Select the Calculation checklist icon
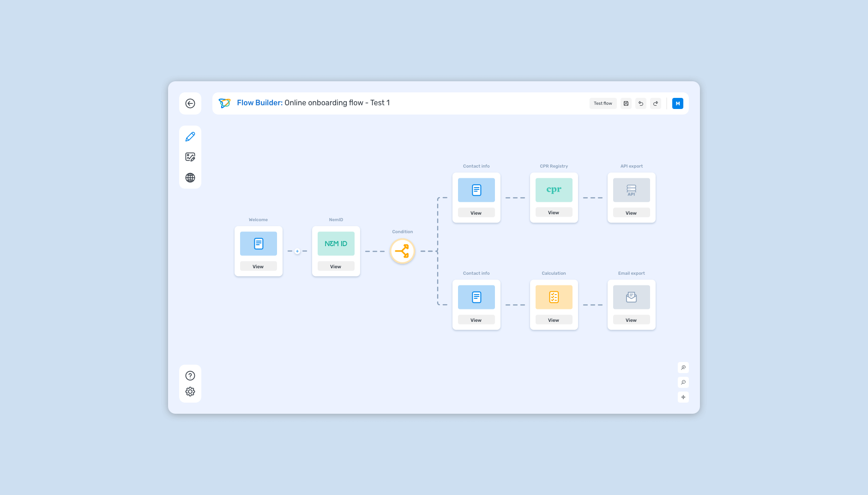The height and width of the screenshot is (495, 868). [x=554, y=297]
